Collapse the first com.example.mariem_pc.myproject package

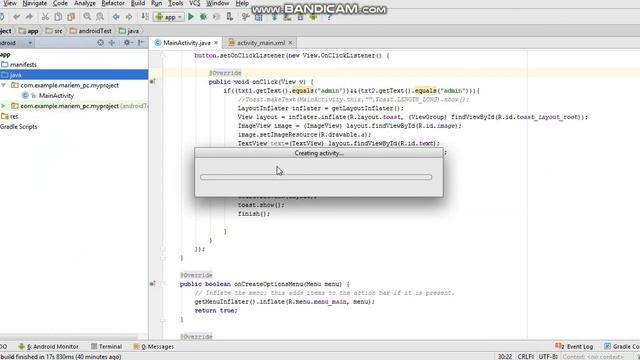pyautogui.click(x=4, y=85)
